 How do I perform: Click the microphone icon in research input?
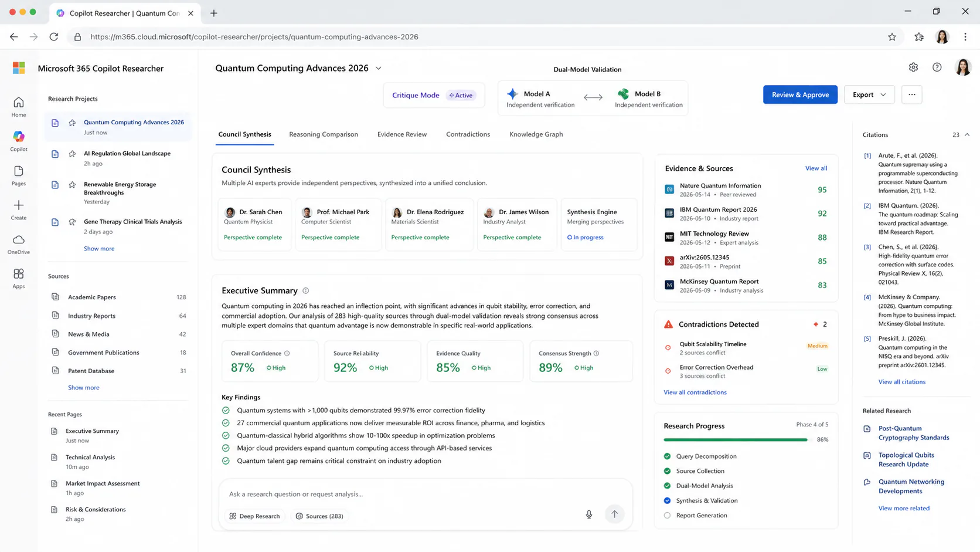click(x=589, y=514)
